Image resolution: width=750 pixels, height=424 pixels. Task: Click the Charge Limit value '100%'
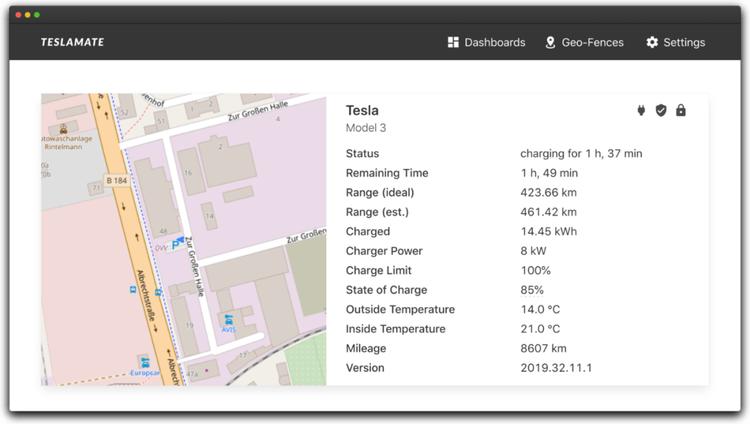[x=536, y=270]
